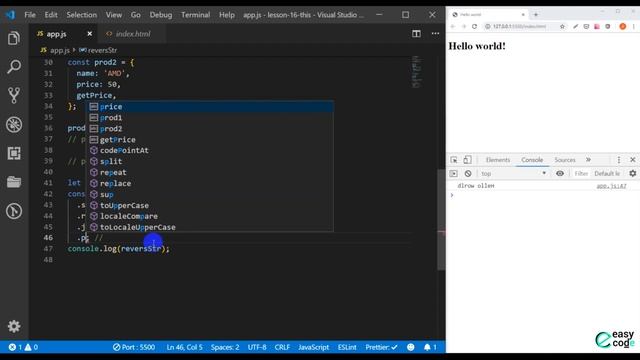640x360 pixels.
Task: Open the app.js:47 source link
Action: click(x=611, y=186)
